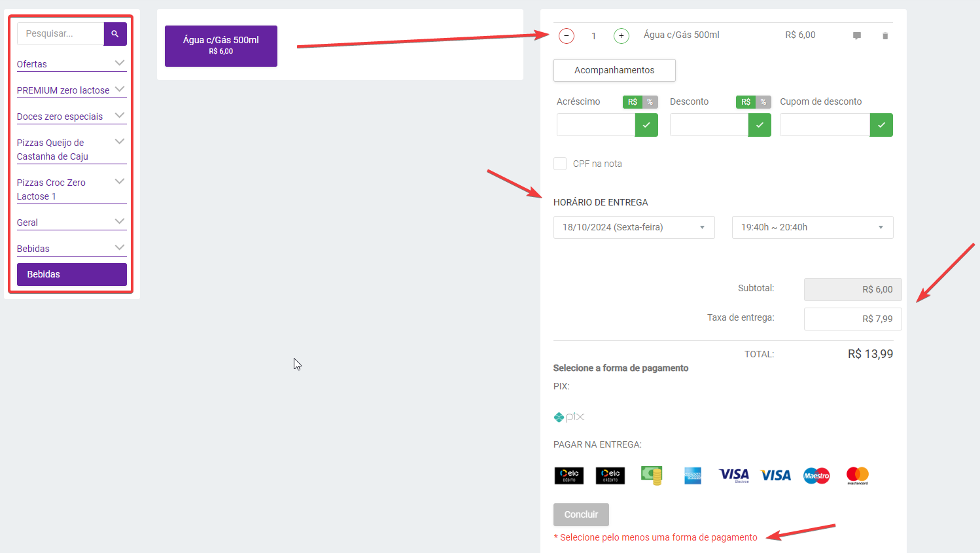Select Mastercard payment method
The width and height of the screenshot is (980, 553).
pyautogui.click(x=857, y=475)
